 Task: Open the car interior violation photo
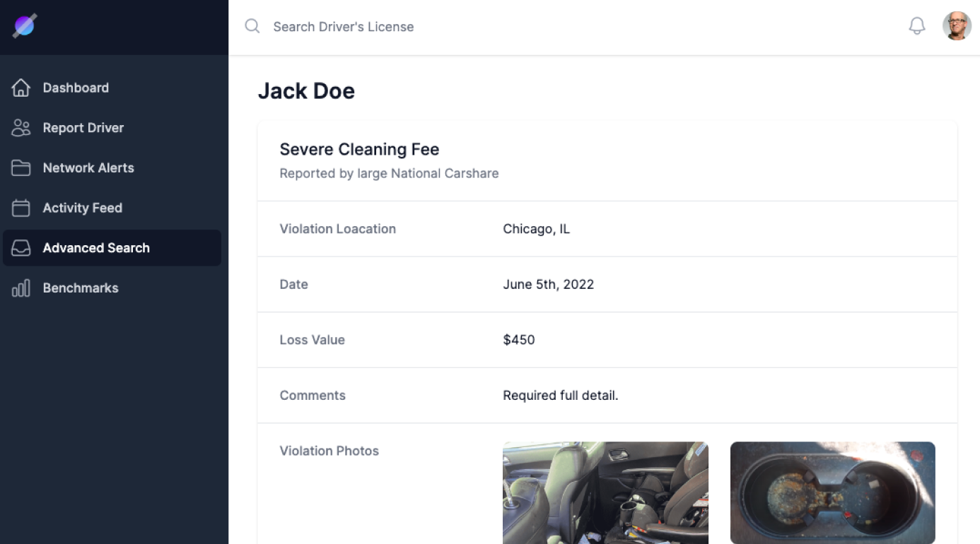coord(605,492)
